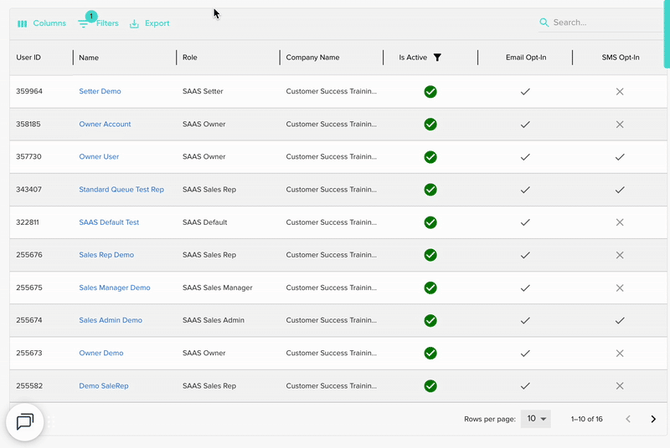The image size is (670, 448).
Task: Open the Sales Manager Demo user
Action: 114,288
